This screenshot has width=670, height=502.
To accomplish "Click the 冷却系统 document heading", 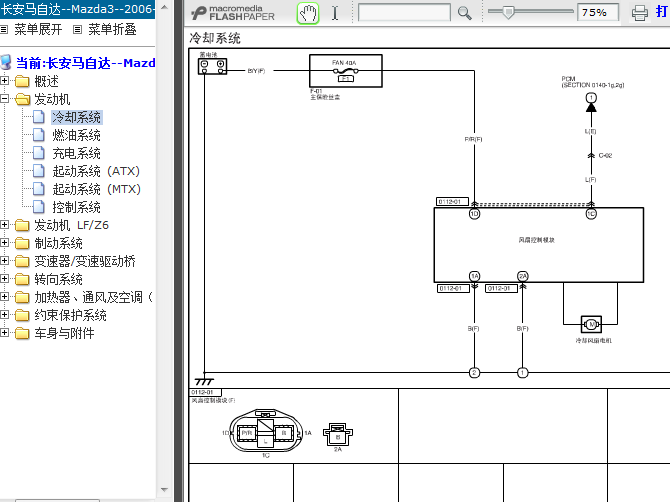I will (215, 38).
